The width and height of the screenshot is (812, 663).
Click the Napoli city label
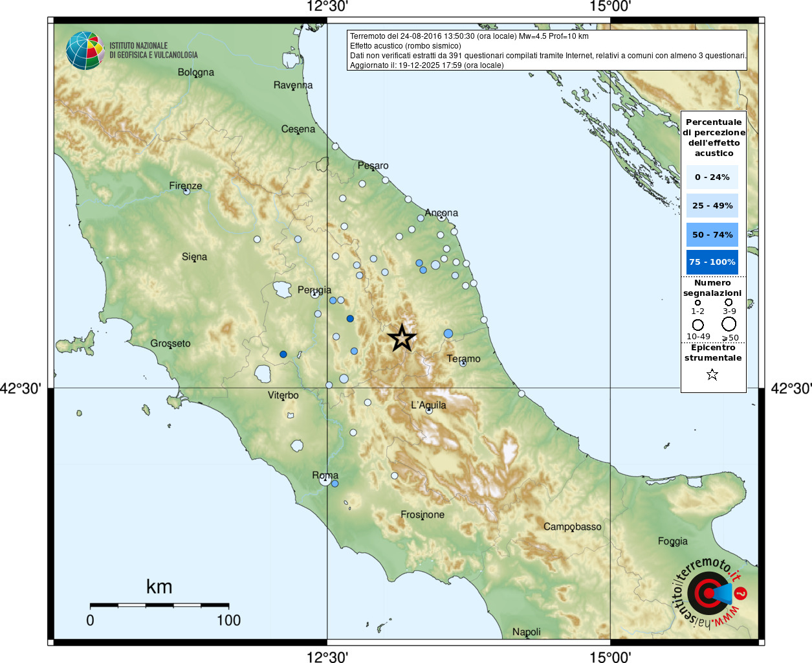(x=526, y=632)
